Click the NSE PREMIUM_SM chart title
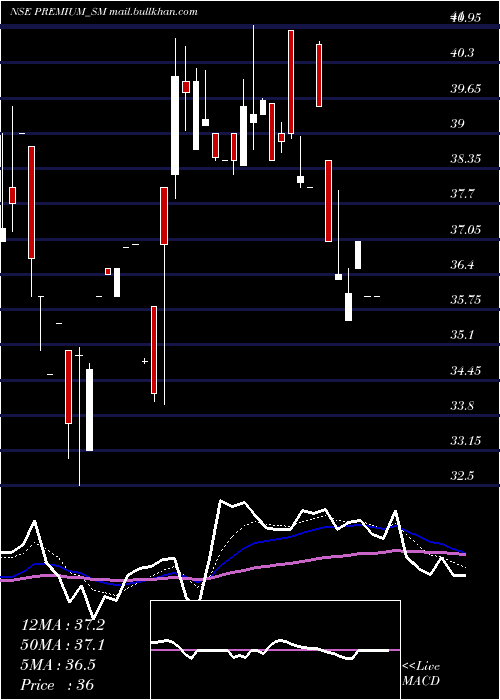This screenshot has width=500, height=700. tap(104, 12)
